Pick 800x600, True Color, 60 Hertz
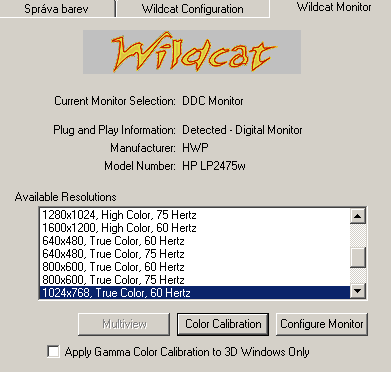 [195, 267]
